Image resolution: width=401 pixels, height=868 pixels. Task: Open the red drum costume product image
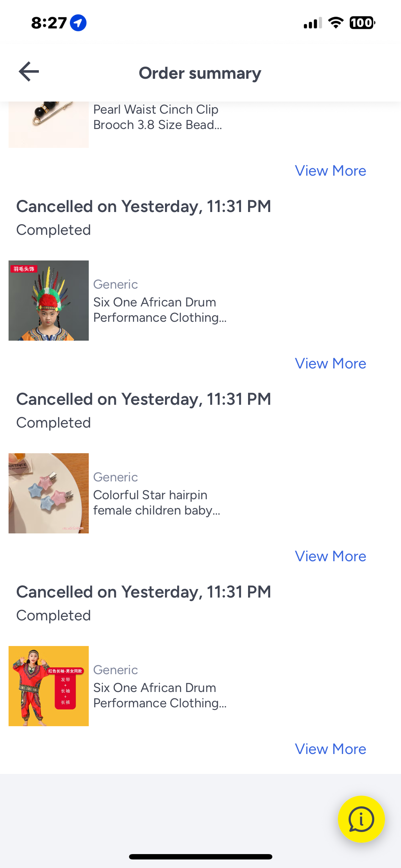pos(48,686)
